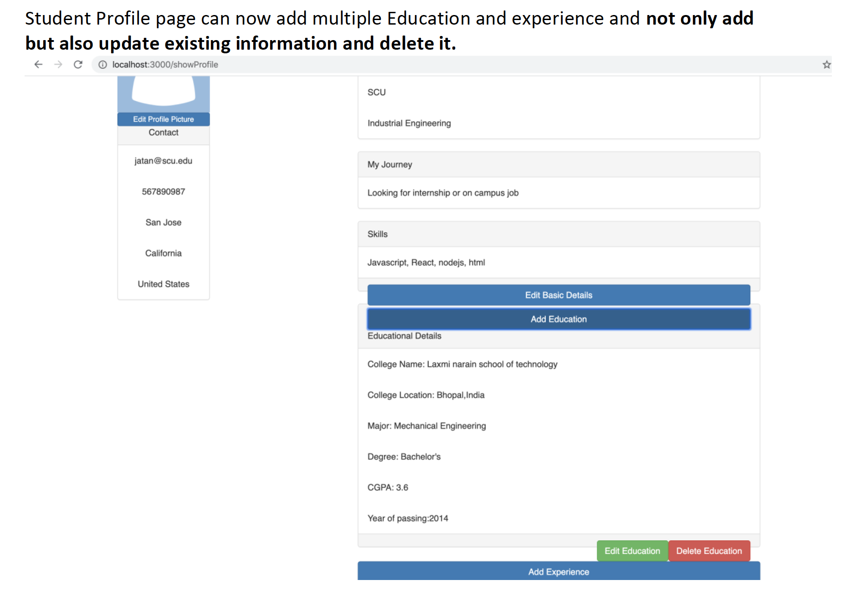Click the internship or on campus job text
The height and width of the screenshot is (616, 851).
pos(443,193)
